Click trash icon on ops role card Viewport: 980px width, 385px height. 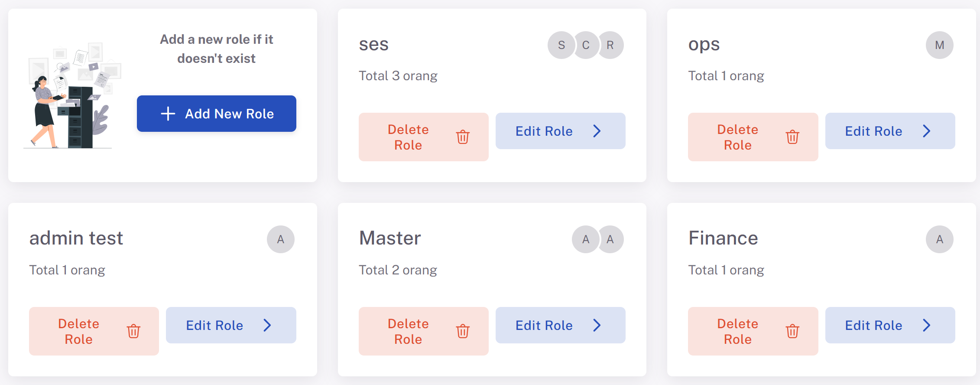[792, 137]
